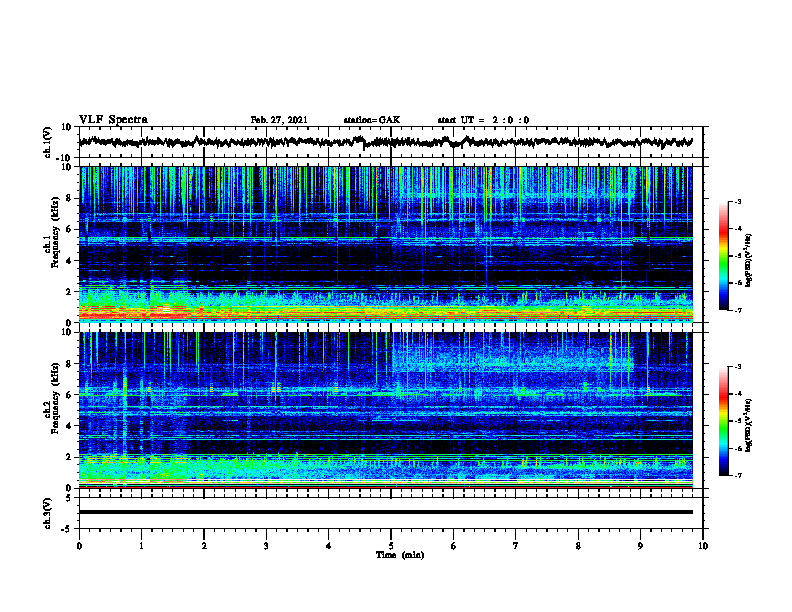
Task: Click the ch.1 spectrogram '8' kHz tick label
Action: (x=70, y=198)
